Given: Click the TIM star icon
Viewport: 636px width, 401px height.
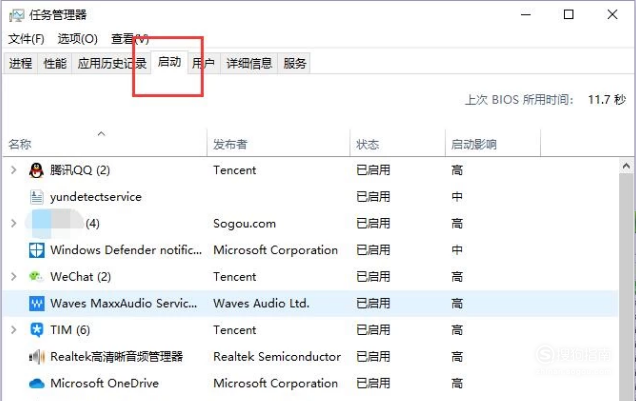Looking at the screenshot, I should click(x=37, y=330).
